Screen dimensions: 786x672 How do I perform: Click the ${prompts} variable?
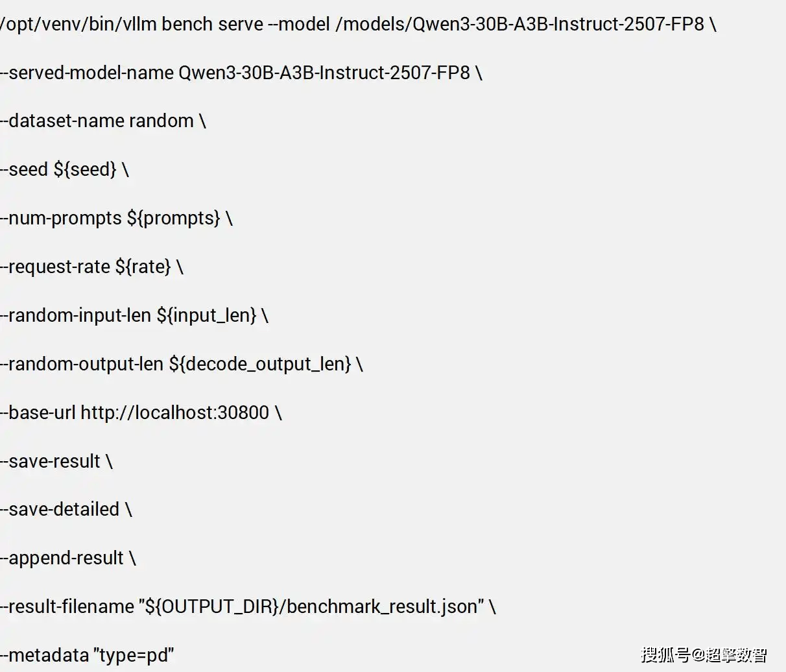174,219
